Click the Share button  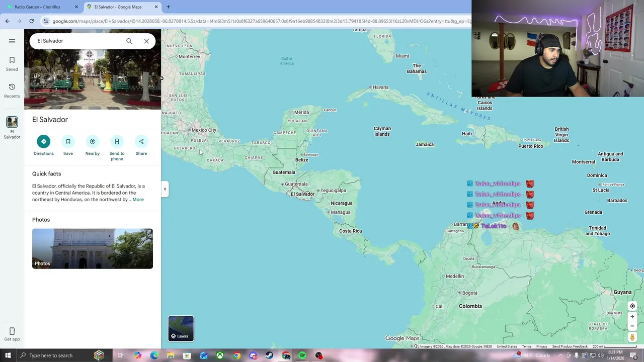[x=141, y=146]
